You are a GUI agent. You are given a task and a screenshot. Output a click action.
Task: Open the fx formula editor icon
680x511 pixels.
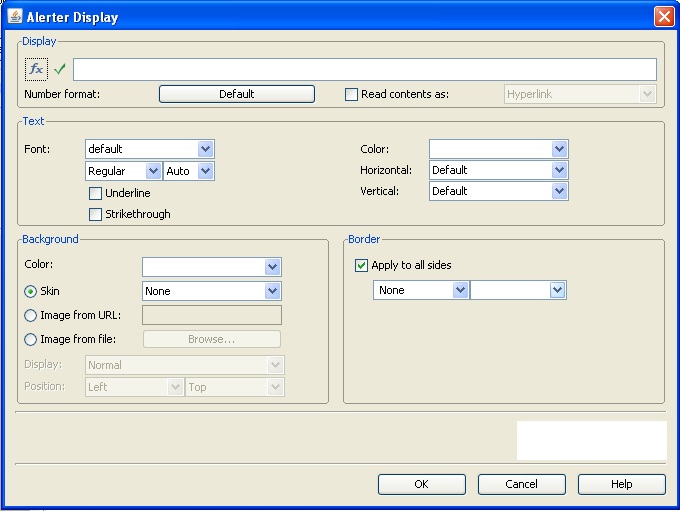(x=36, y=69)
